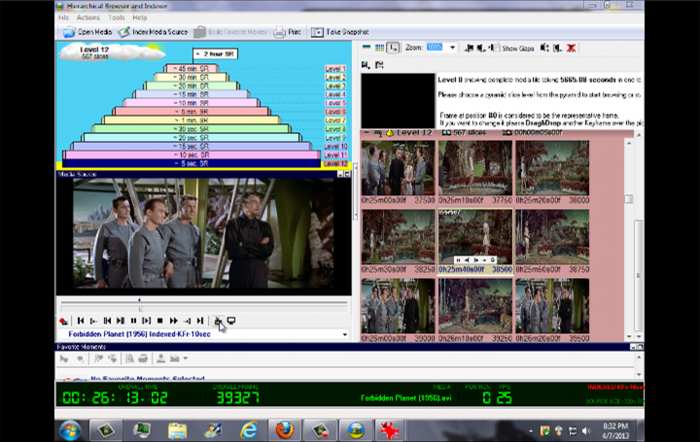
Task: Click the fast-forward playback button
Action: [x=173, y=321]
